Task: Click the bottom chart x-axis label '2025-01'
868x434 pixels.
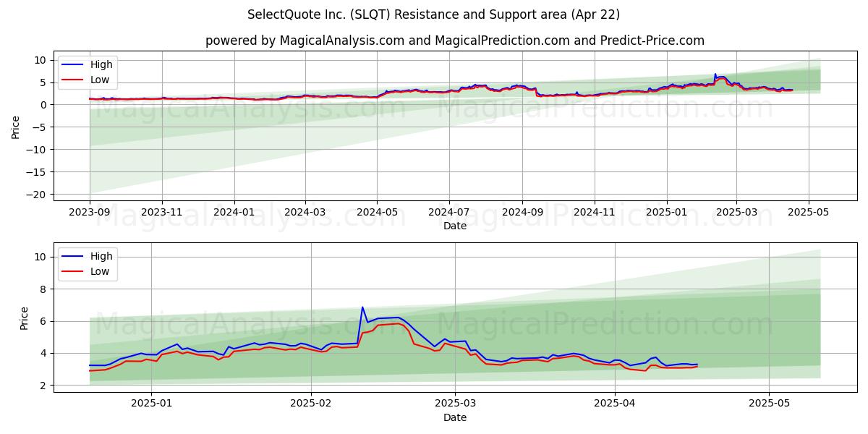Action: pyautogui.click(x=153, y=404)
